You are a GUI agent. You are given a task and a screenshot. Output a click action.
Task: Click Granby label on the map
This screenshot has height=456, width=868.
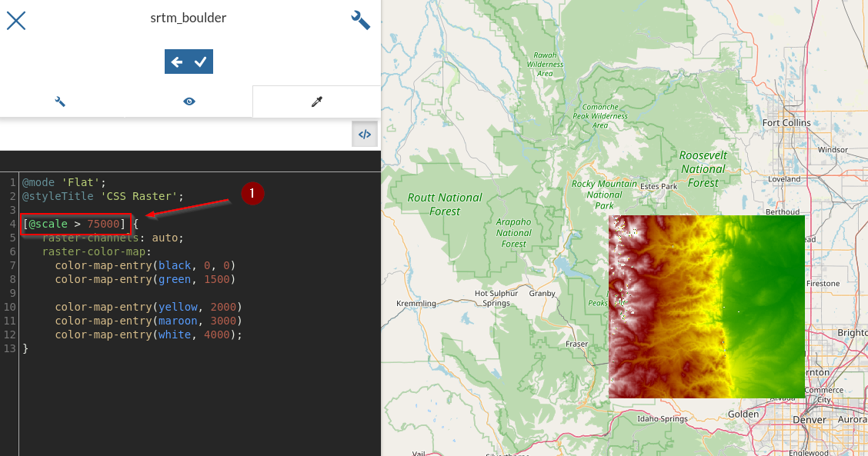(542, 293)
